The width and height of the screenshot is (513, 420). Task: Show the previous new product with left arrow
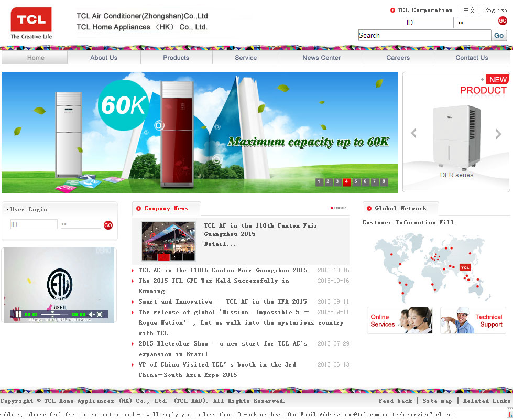[x=413, y=134]
